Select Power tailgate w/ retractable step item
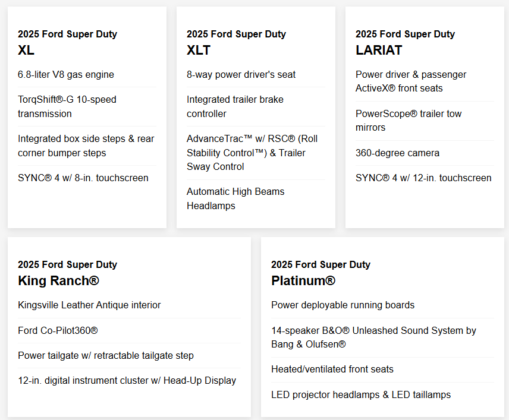Viewport: 509px width, 420px height. [105, 355]
